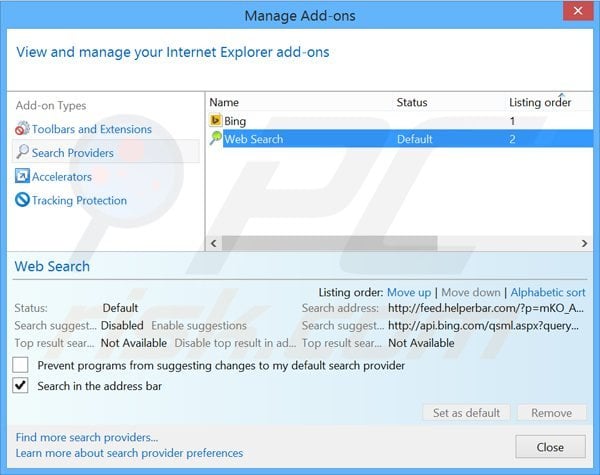Click the Disabled search suggestions value

pos(122,325)
